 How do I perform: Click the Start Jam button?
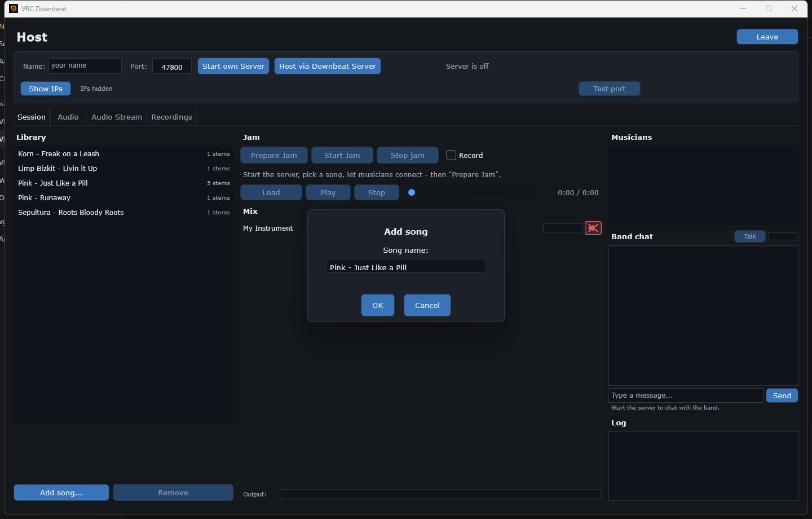pos(342,155)
